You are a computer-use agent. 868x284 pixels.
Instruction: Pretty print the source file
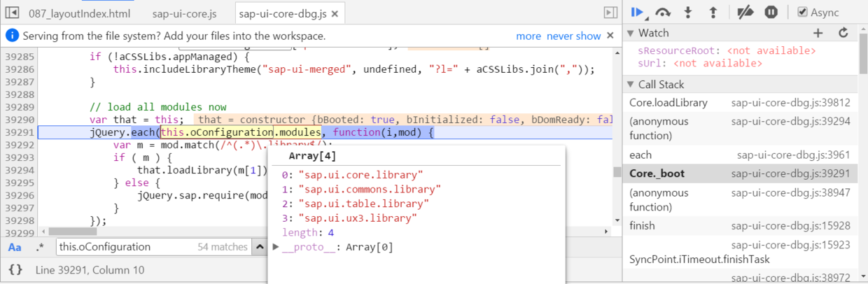pos(15,270)
